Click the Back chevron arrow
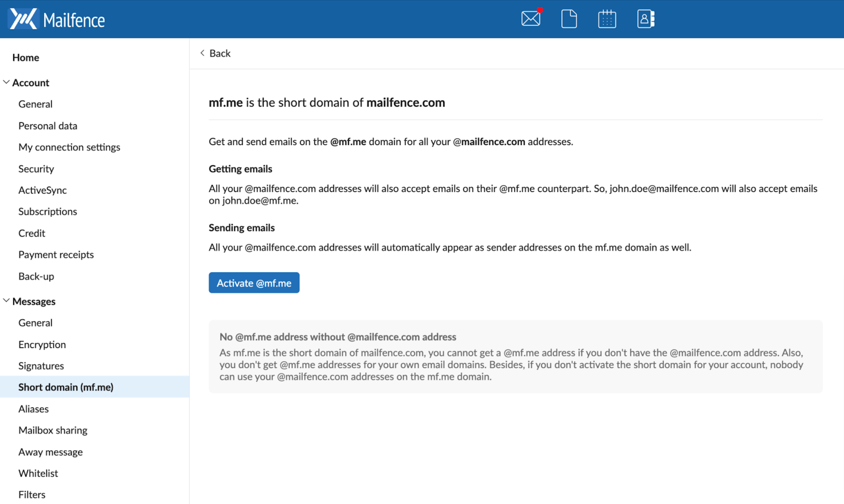The height and width of the screenshot is (504, 844). tap(202, 53)
